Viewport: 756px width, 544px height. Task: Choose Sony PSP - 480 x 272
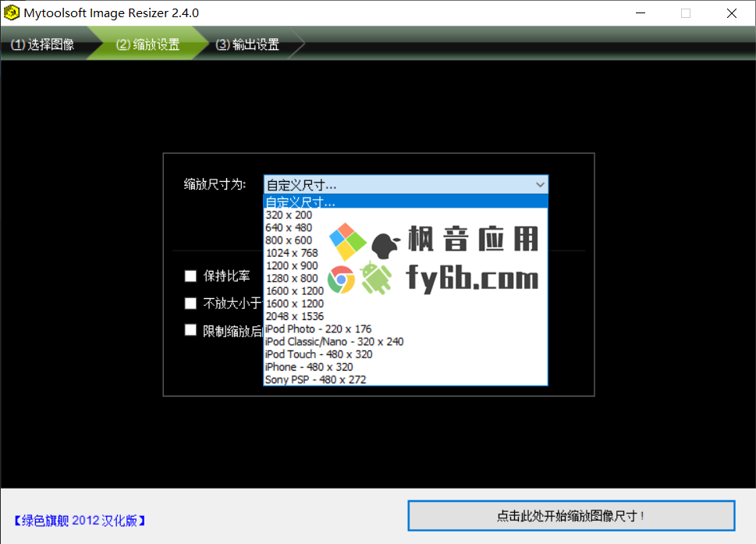pyautogui.click(x=406, y=379)
